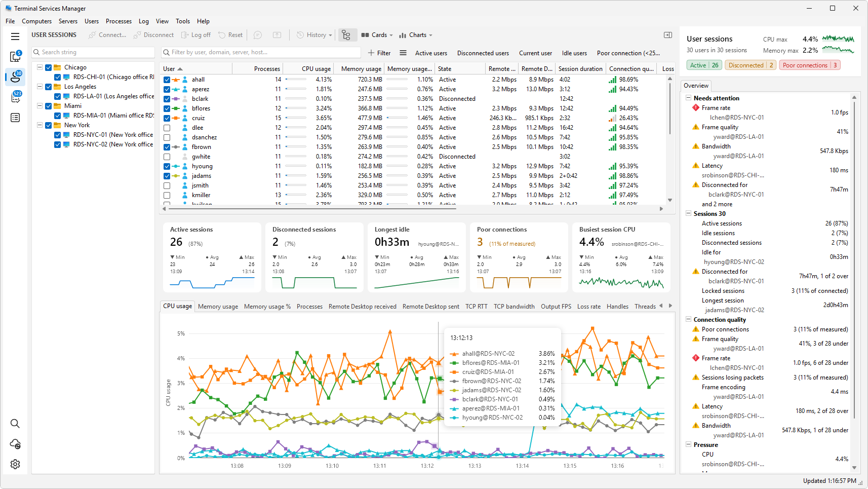Uncheck the RDS-NYC-02 server checkbox
868x489 pixels.
[58, 144]
